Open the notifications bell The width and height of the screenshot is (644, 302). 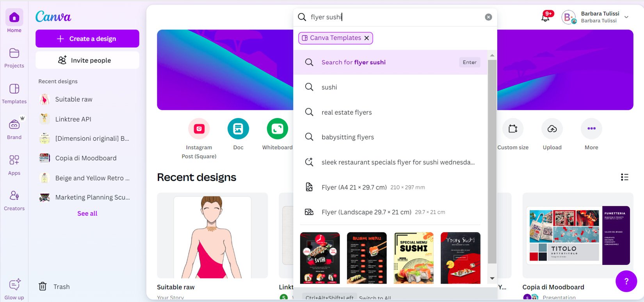[545, 17]
